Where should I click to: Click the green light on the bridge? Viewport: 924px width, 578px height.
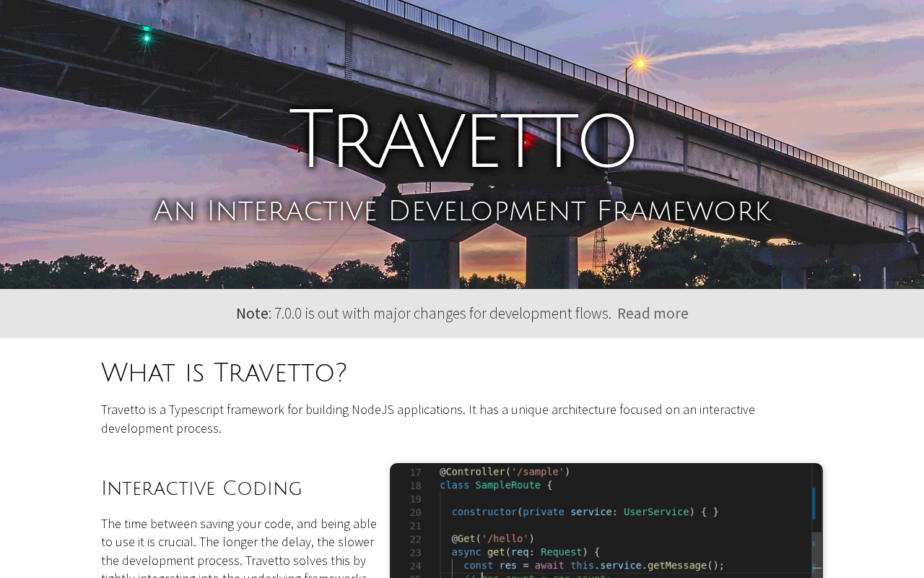click(x=147, y=36)
